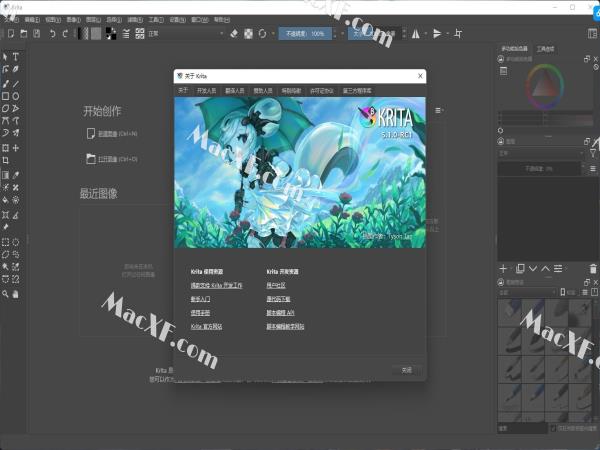The image size is (600, 450).
Task: Expand the vertical mirror options arrow
Action: [447, 34]
